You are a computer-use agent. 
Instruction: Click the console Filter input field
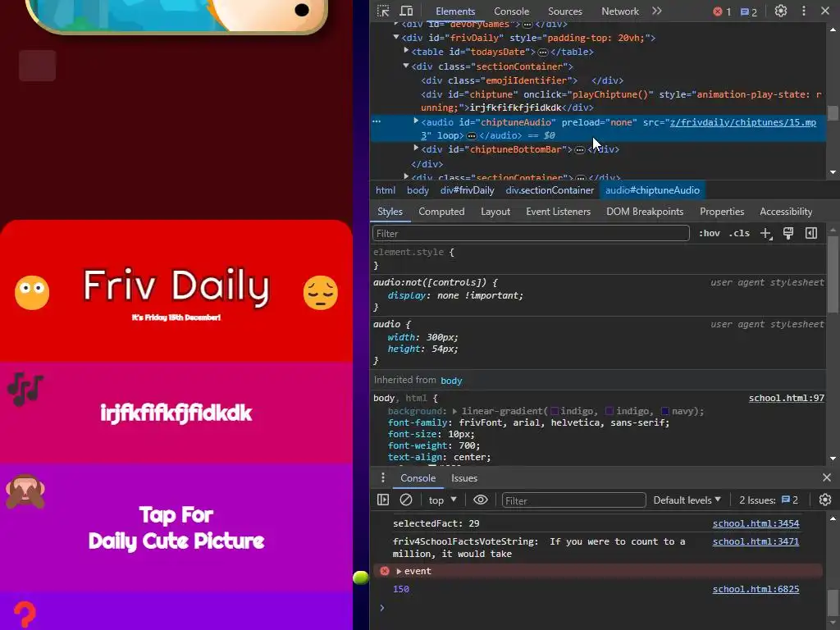coord(573,500)
